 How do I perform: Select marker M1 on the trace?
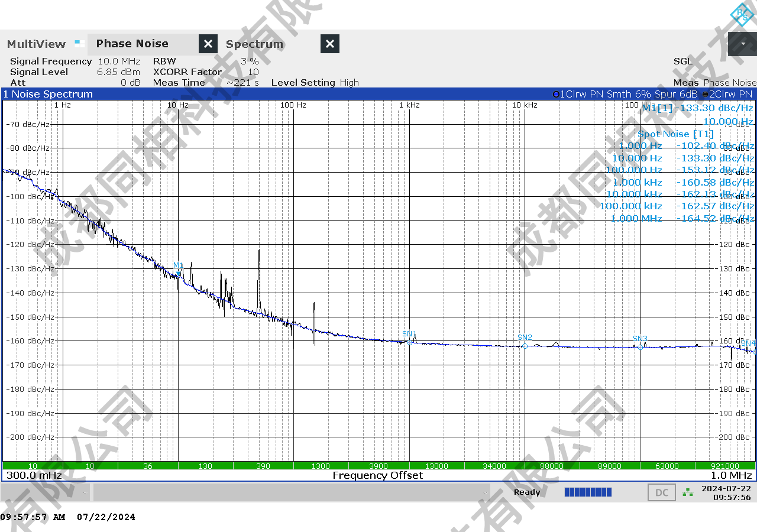[179, 273]
